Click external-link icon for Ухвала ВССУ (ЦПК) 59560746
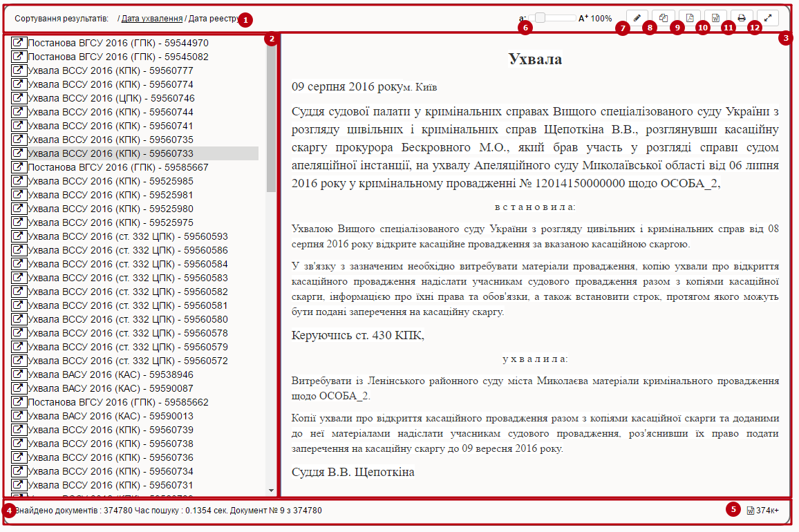This screenshot has width=799, height=532. pyautogui.click(x=19, y=98)
